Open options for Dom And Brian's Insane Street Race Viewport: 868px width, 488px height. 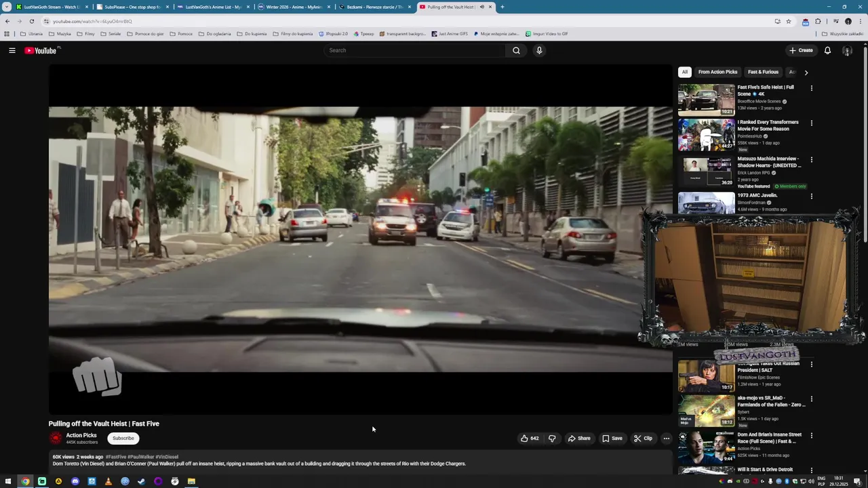811,435
